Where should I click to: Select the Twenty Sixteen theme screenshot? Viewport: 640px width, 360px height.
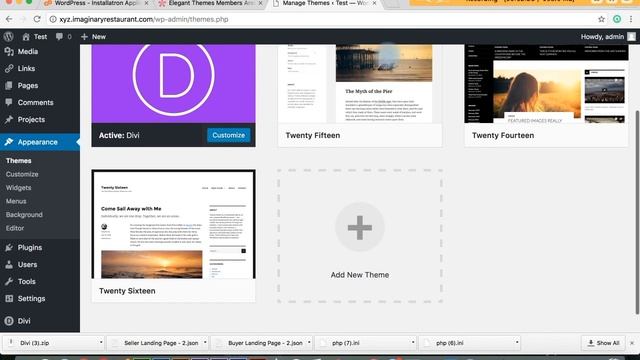tap(173, 225)
